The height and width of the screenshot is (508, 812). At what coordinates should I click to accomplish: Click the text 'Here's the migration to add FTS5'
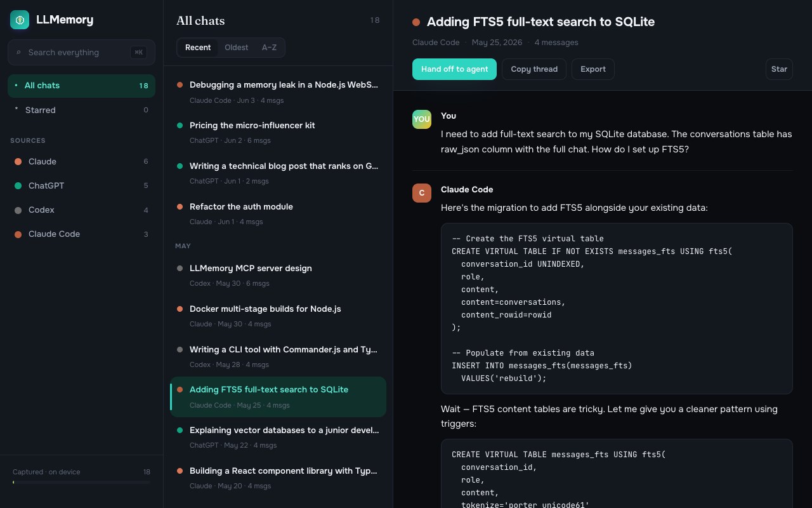tap(574, 208)
